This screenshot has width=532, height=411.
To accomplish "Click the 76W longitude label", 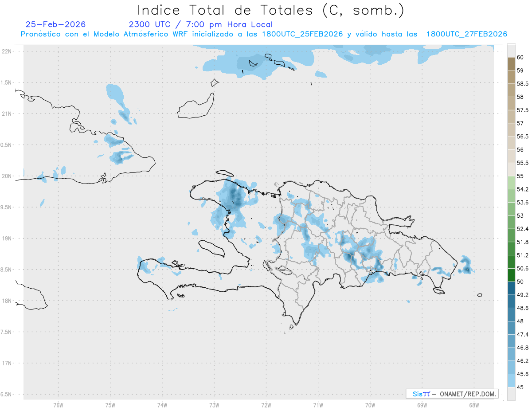I will (58, 405).
